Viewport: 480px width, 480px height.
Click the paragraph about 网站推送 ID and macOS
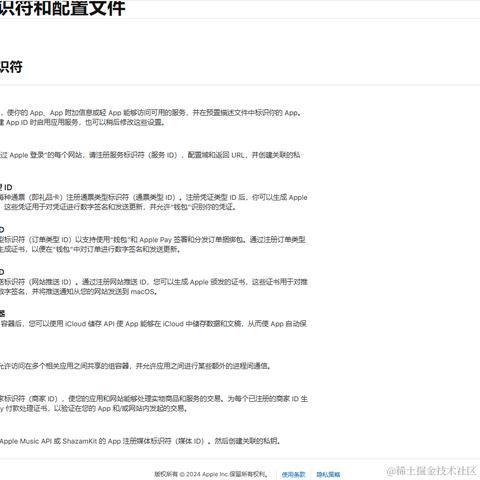153,287
